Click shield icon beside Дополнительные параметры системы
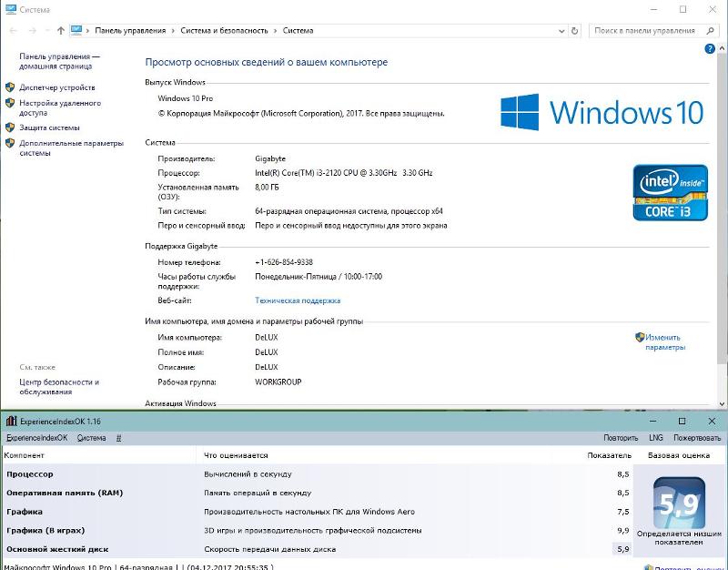728x570 pixels. [x=10, y=143]
